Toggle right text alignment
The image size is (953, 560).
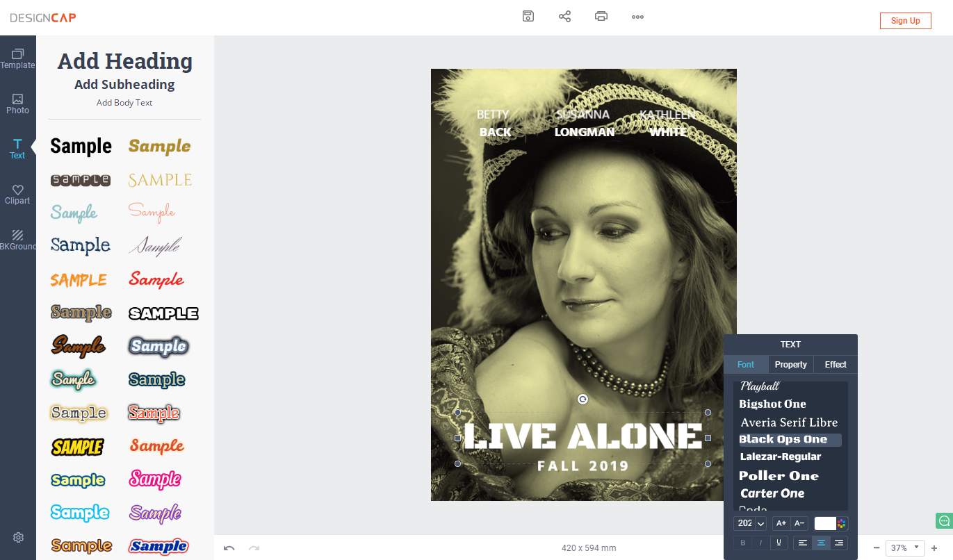coord(839,543)
